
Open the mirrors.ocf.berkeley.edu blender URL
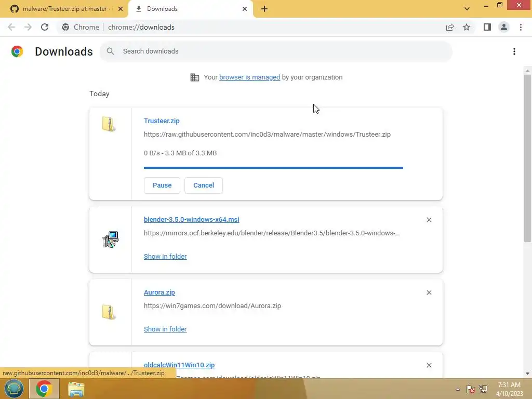click(271, 233)
